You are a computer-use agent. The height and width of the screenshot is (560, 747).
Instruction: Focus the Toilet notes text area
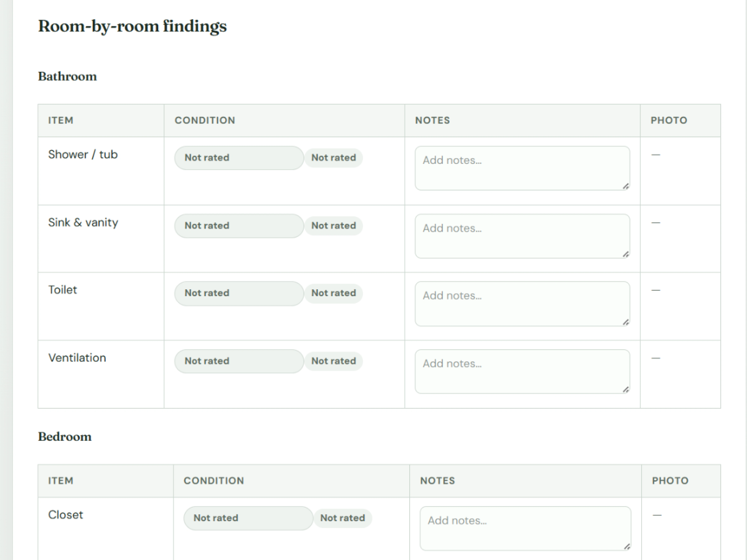(522, 304)
